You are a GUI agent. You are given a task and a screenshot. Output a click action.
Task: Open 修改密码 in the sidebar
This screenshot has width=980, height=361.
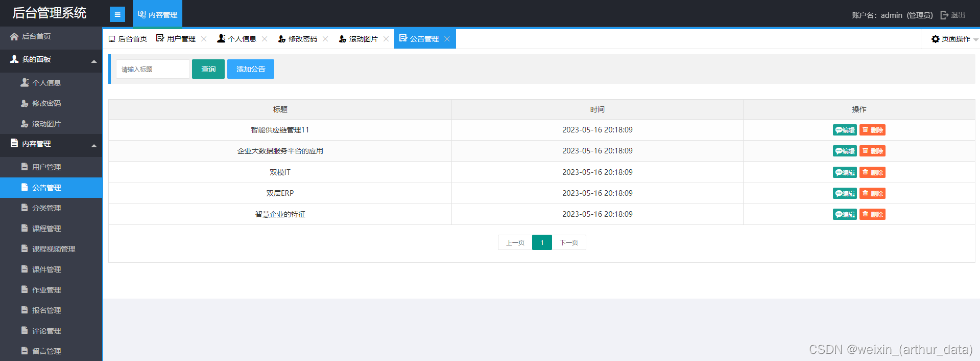coord(51,103)
